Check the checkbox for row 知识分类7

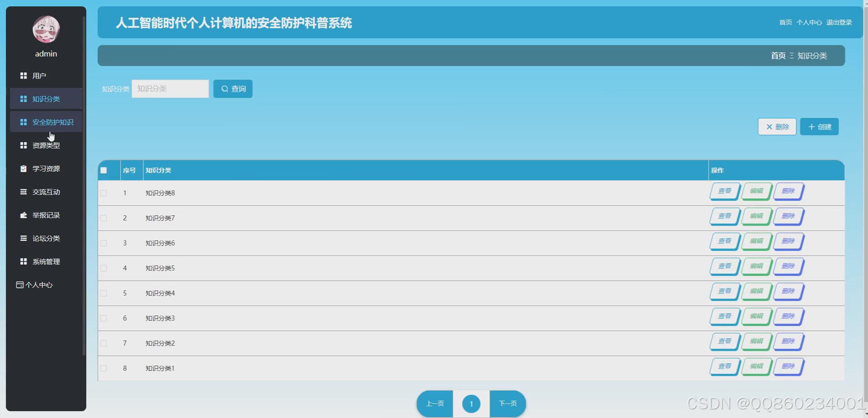pos(104,218)
